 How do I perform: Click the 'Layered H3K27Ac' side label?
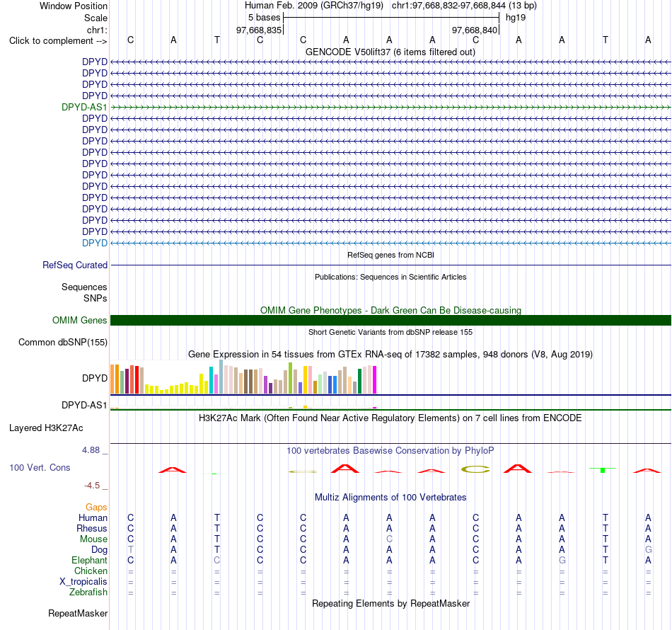tap(46, 428)
